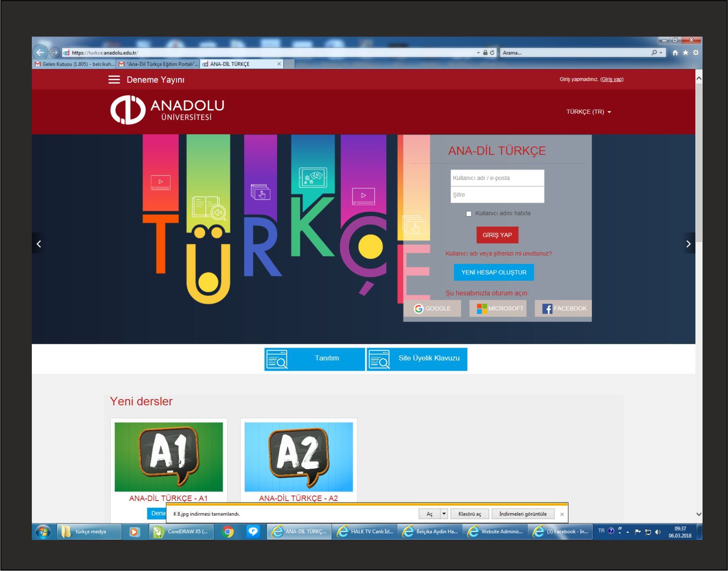Click the GİRİŞ YAP red button
This screenshot has width=728, height=571.
click(x=497, y=235)
